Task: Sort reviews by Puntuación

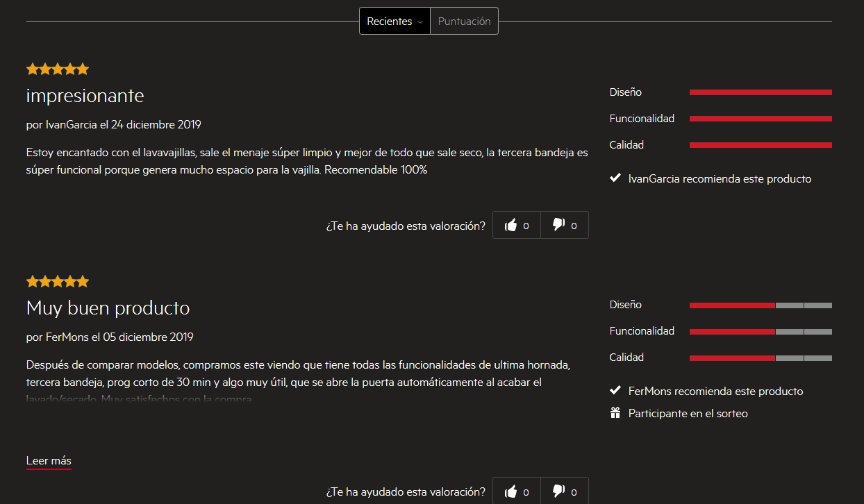Action: (x=464, y=21)
